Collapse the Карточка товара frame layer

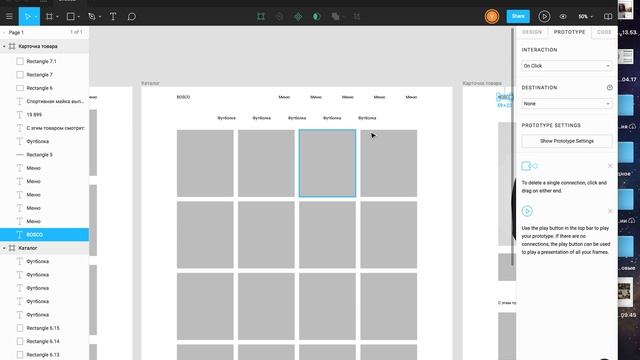click(4, 47)
